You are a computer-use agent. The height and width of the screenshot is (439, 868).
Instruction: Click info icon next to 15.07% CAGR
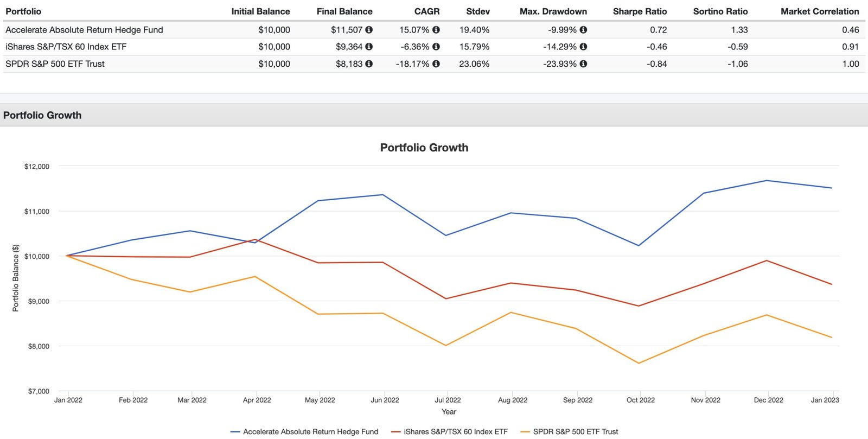(x=436, y=30)
